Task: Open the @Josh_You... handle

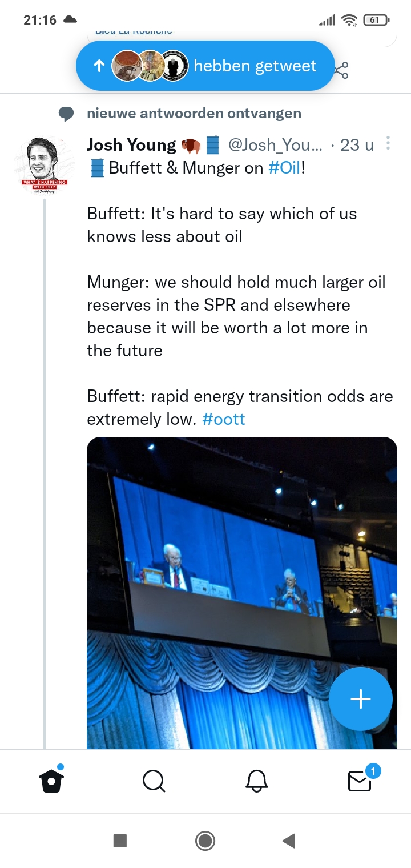Action: coord(276,145)
